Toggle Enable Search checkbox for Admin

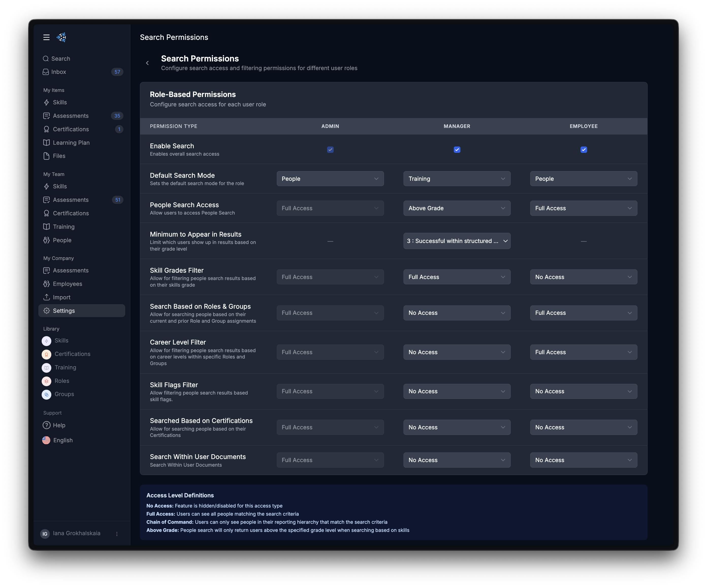tap(330, 150)
